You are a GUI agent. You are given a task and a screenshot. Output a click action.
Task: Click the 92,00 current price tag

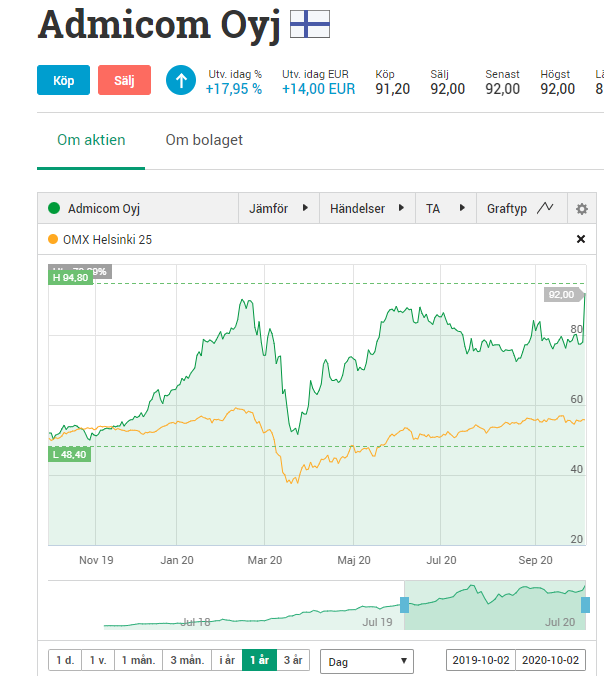click(x=564, y=295)
